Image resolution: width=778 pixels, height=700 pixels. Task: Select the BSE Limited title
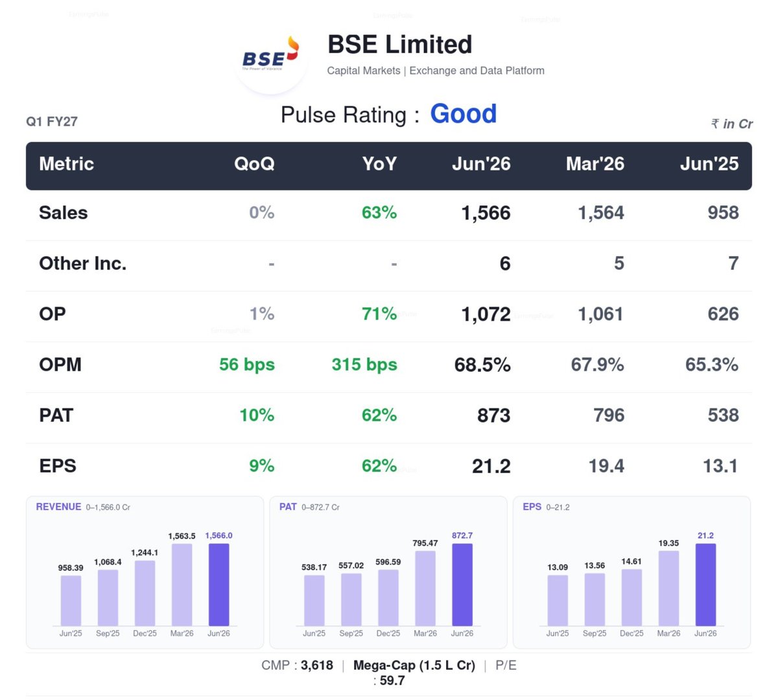click(399, 45)
